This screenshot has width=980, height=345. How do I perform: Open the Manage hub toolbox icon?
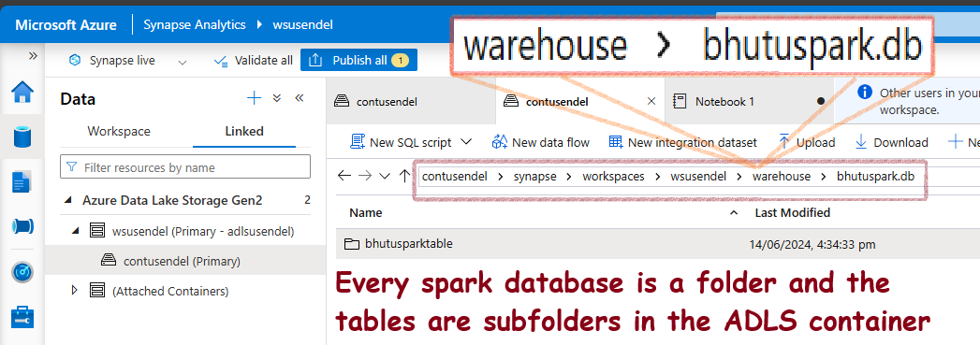pyautogui.click(x=22, y=317)
